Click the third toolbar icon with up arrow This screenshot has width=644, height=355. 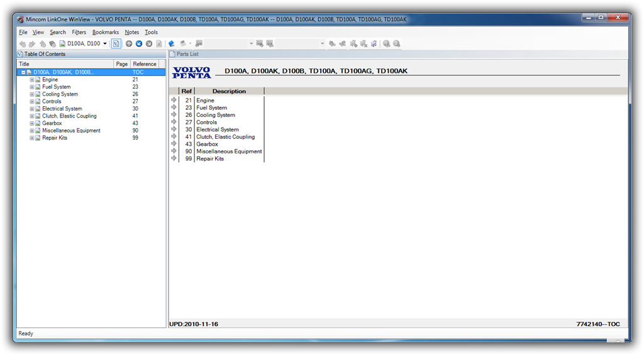click(42, 43)
